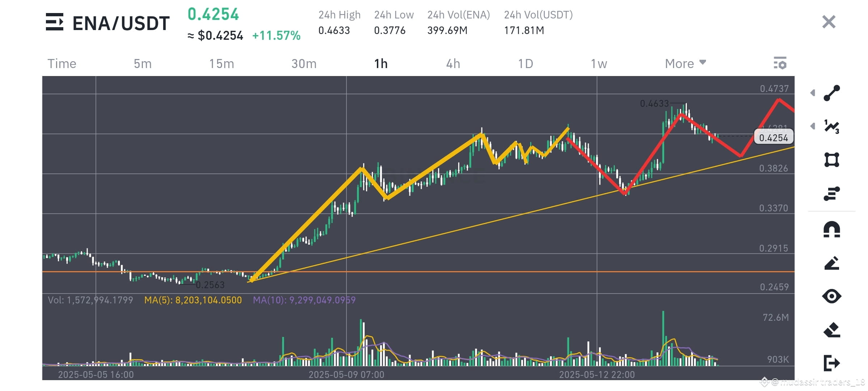Click the 2025-05-12 22:00 time label

pos(597,374)
